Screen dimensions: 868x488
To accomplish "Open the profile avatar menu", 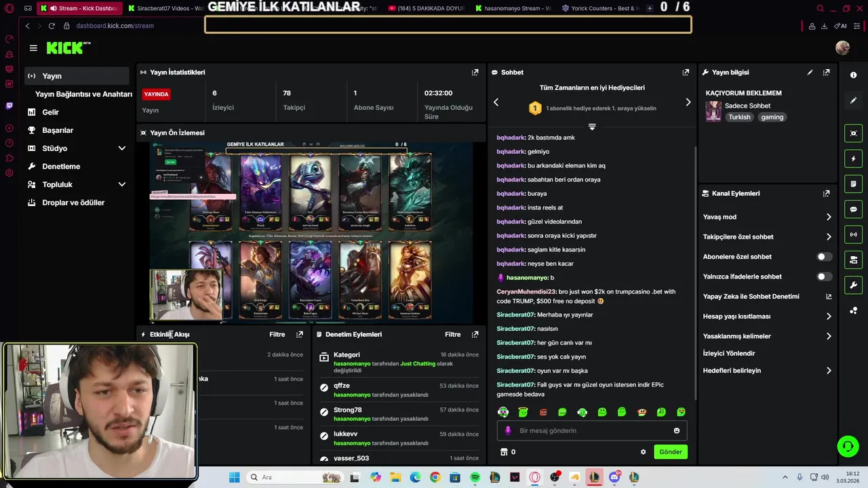I will point(842,47).
